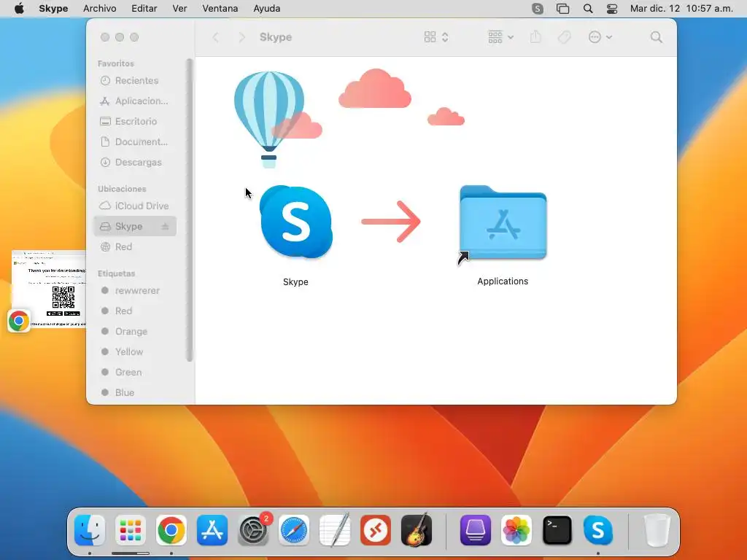Open the Editar menu

144,9
